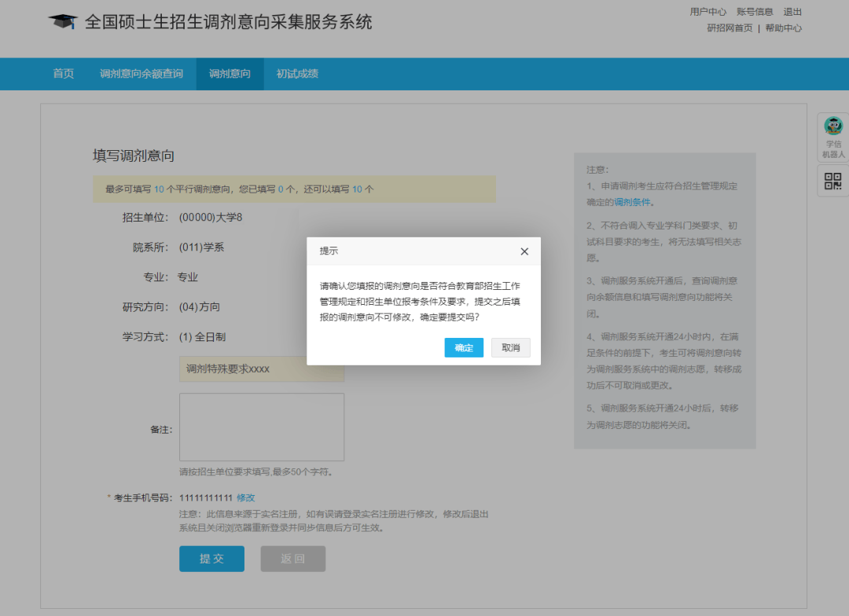849x616 pixels.
Task: Close the 提示 confirmation dialog
Action: pyautogui.click(x=524, y=251)
